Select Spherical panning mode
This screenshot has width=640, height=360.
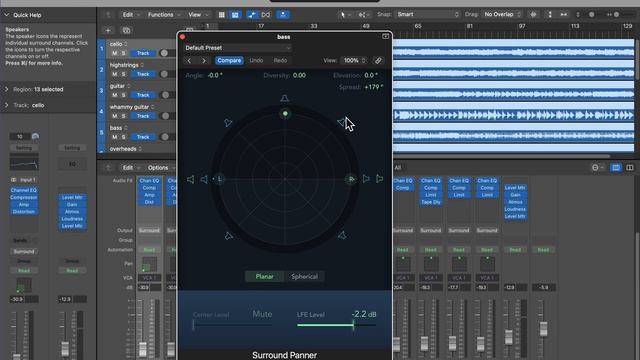pyautogui.click(x=304, y=276)
